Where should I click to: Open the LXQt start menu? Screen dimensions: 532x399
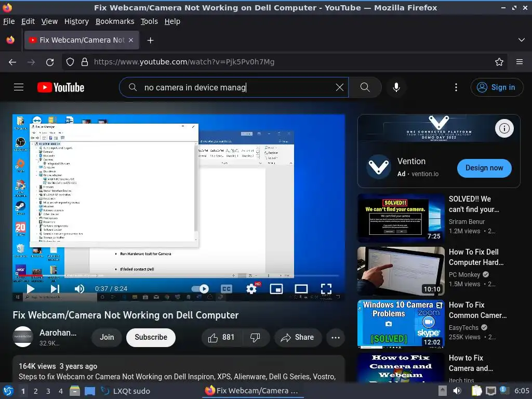click(x=8, y=391)
